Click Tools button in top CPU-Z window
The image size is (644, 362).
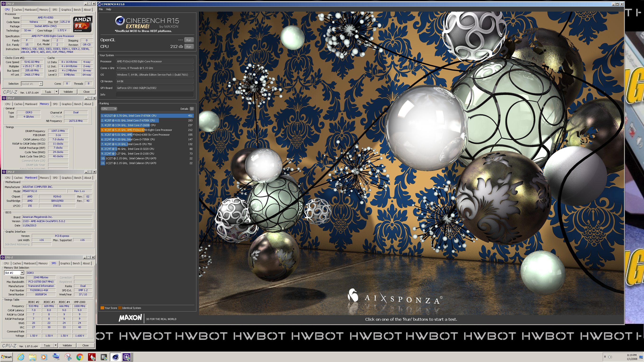pos(48,92)
